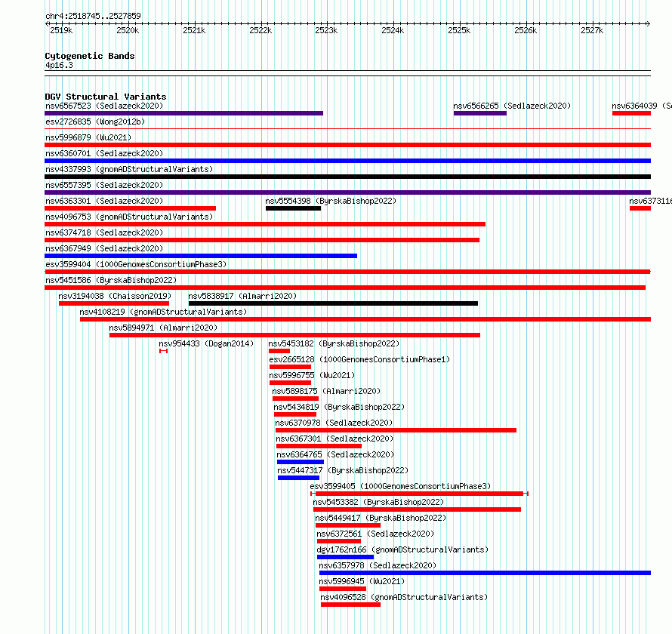The height and width of the screenshot is (634, 672).
Task: Open esv2665128 (1000GenomesConsortiumPhase1) label
Action: 359,359
